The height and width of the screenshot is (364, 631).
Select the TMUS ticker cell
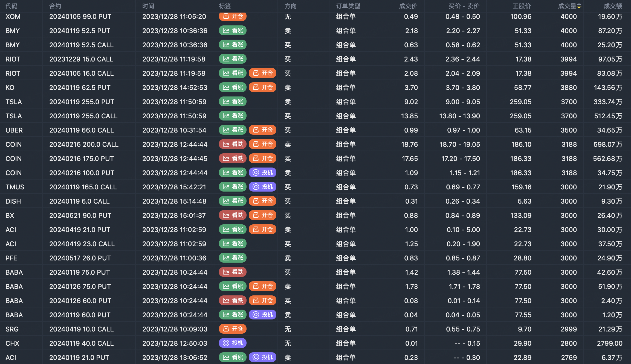(15, 187)
